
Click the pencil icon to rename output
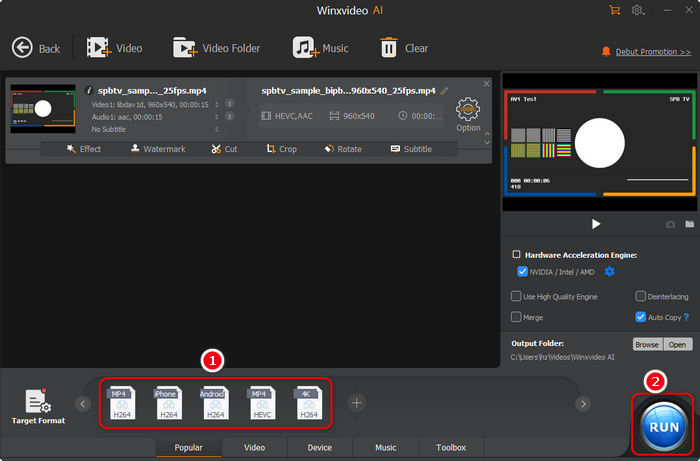pyautogui.click(x=444, y=90)
